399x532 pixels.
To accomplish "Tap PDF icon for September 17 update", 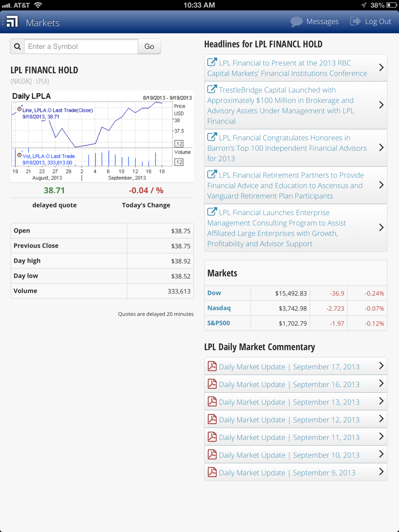I will [x=212, y=366].
